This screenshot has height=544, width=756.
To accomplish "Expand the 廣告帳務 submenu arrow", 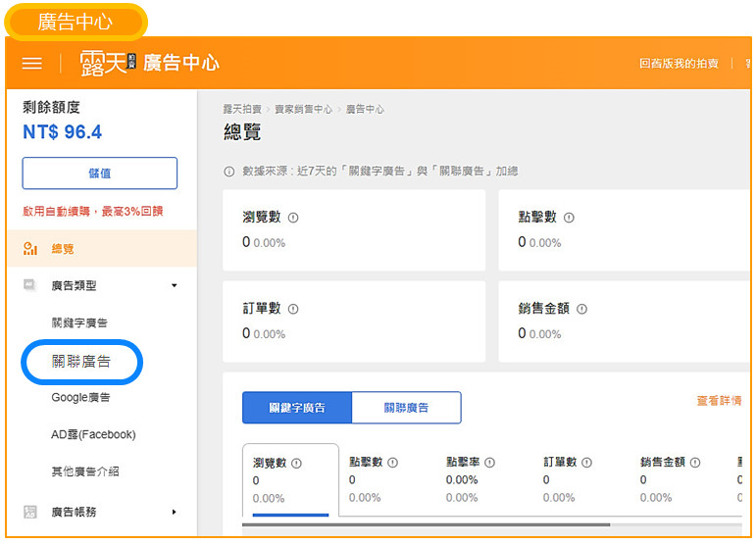I will [x=175, y=512].
